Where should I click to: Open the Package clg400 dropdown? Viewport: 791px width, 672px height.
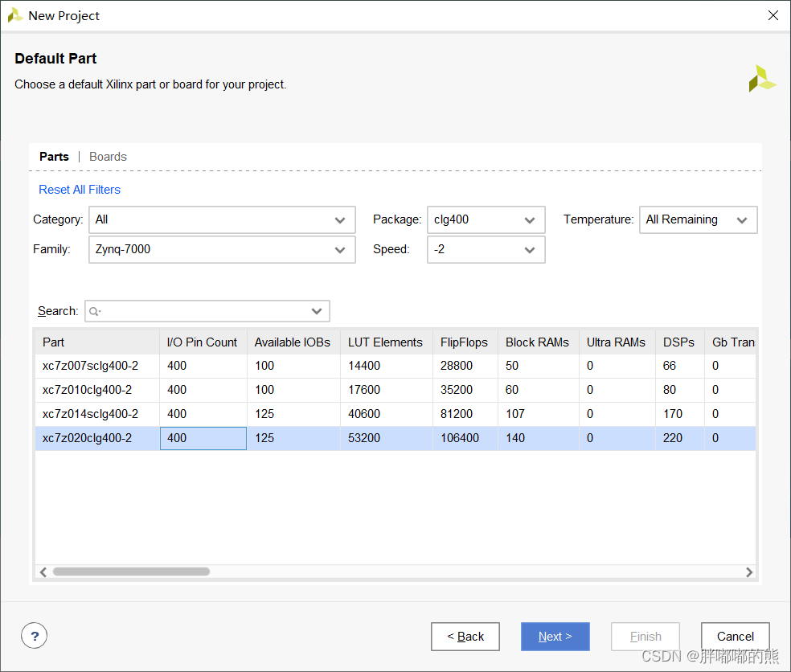pyautogui.click(x=486, y=219)
